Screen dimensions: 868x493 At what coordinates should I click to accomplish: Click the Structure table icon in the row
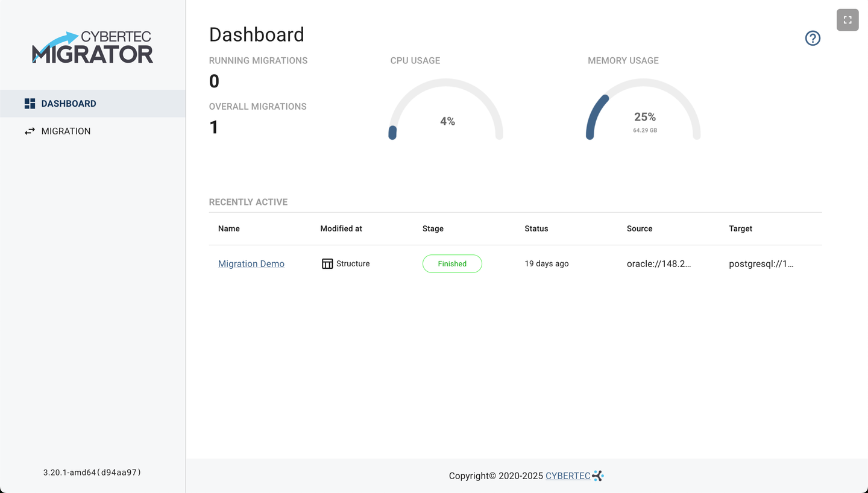327,264
